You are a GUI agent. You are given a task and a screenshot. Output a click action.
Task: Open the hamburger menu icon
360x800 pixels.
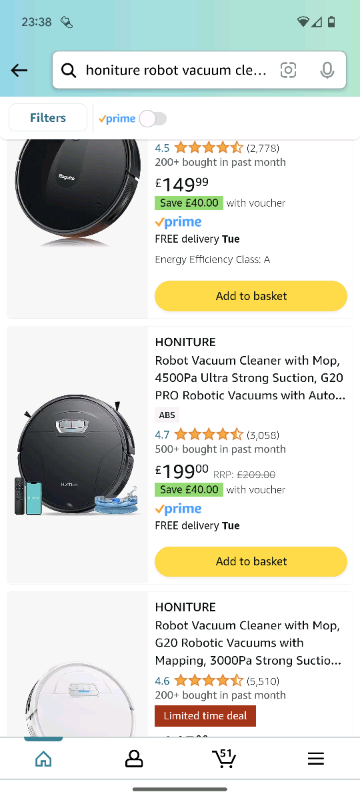tap(316, 759)
